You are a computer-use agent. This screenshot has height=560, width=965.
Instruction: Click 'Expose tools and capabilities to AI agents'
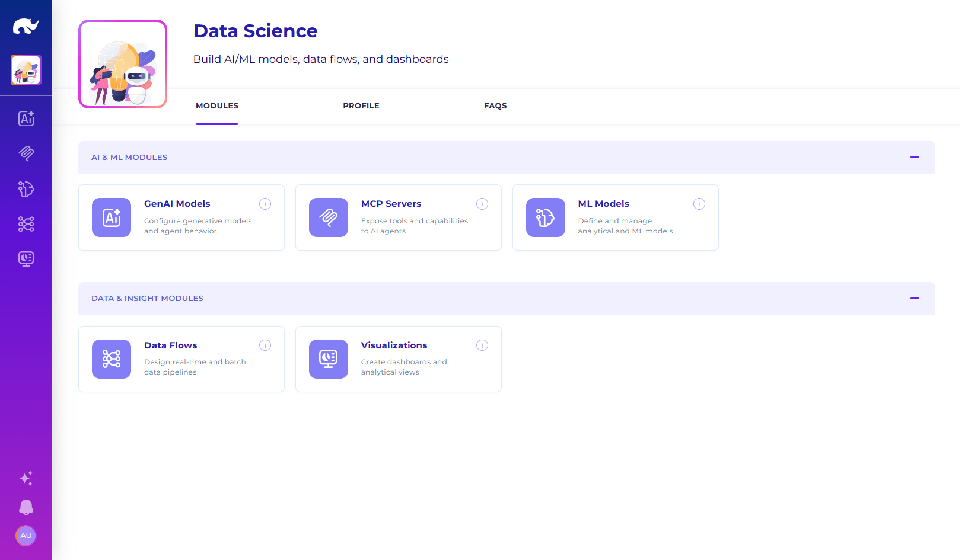pos(415,226)
